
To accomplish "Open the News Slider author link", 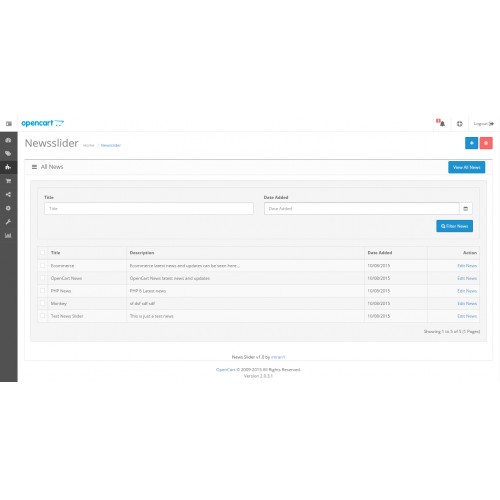I will click(x=278, y=357).
